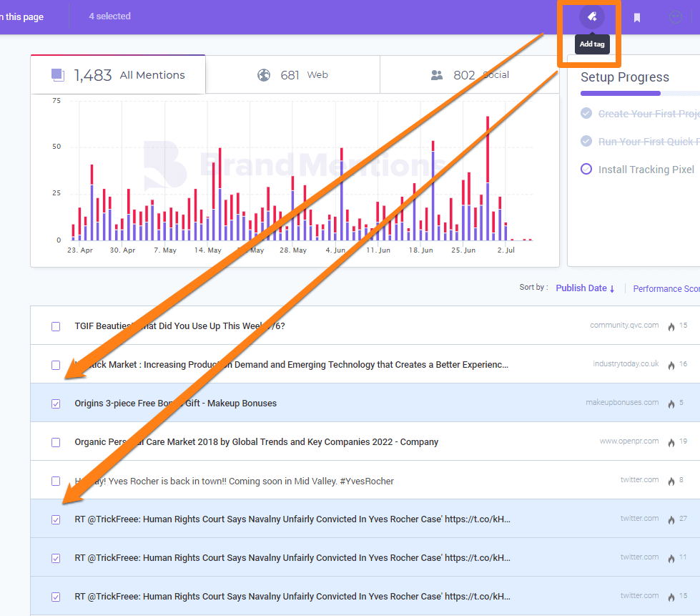The height and width of the screenshot is (616, 700).
Task: Open the TGIF Beauties mention title
Action: (x=179, y=326)
